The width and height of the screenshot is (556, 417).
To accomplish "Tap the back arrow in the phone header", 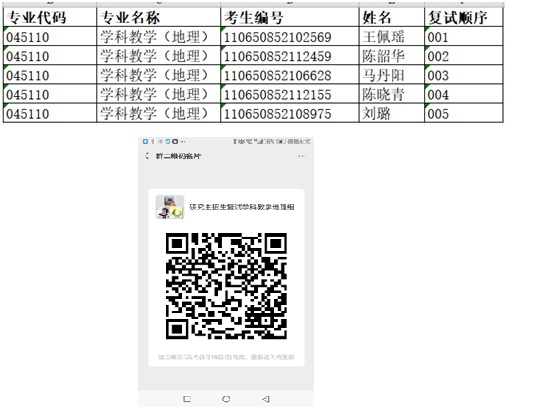I will pyautogui.click(x=147, y=156).
